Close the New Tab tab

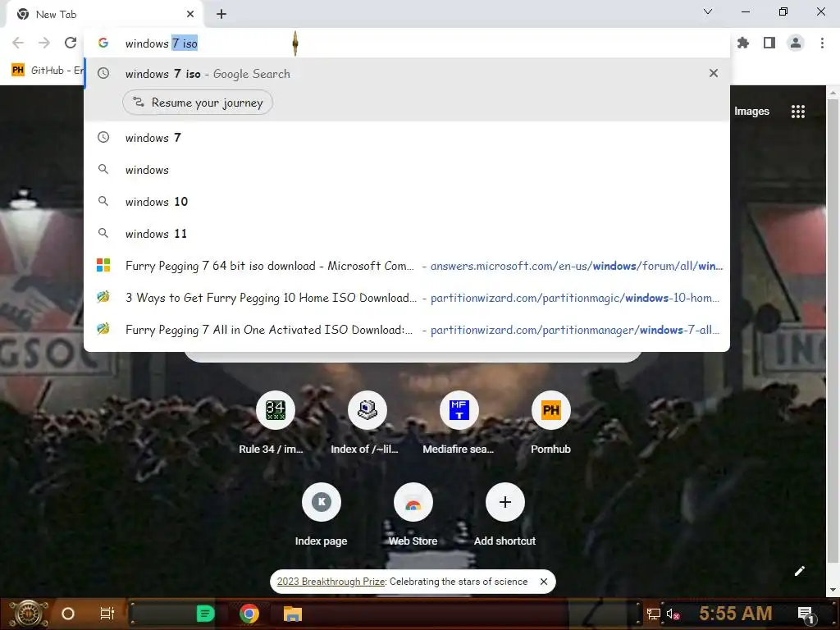coord(189,14)
